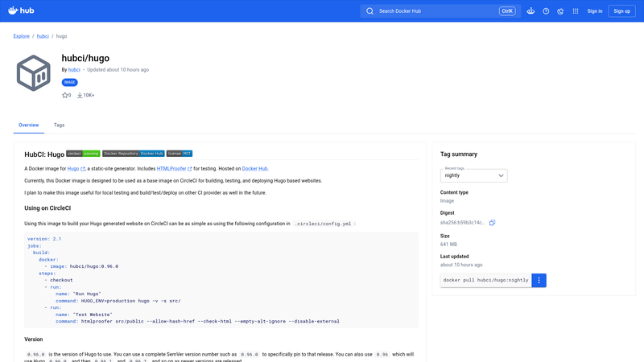644x362 pixels.
Task: Open the apps grid icon
Action: (x=576, y=11)
